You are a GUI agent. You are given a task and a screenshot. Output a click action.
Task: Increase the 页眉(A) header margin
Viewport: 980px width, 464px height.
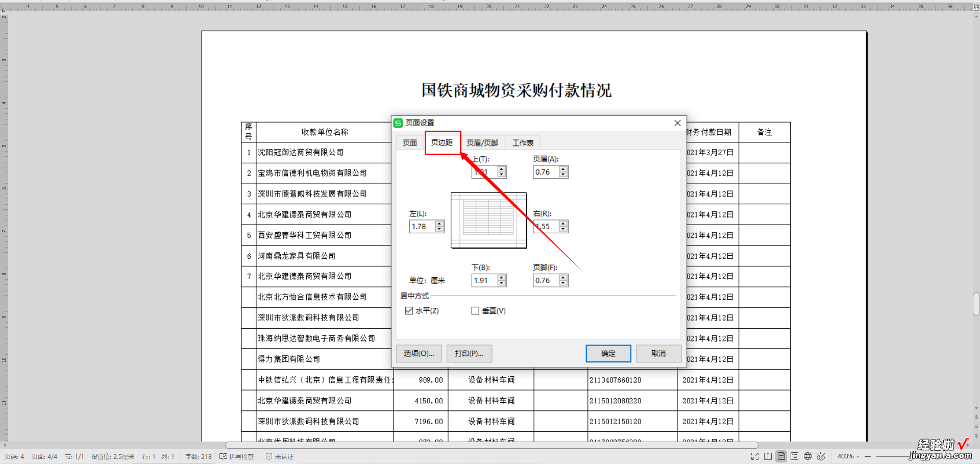[x=563, y=169]
